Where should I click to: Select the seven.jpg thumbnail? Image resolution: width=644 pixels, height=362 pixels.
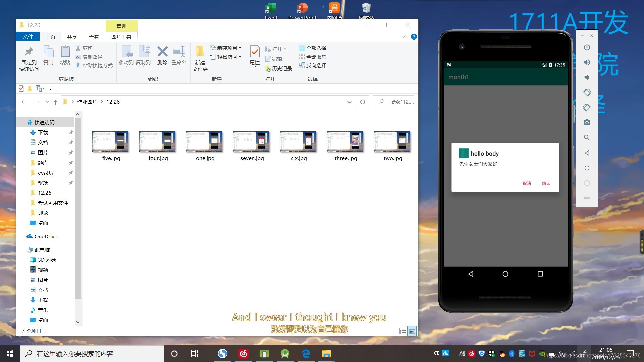pos(252,142)
